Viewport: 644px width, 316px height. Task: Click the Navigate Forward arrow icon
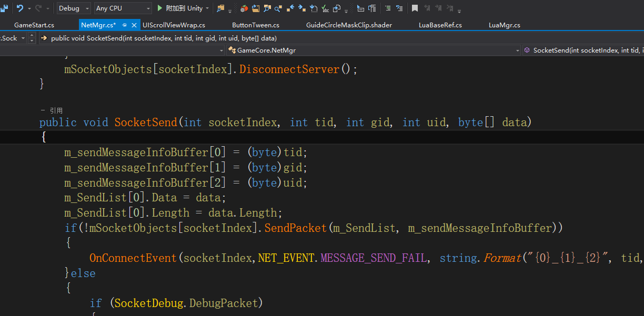pos(301,7)
